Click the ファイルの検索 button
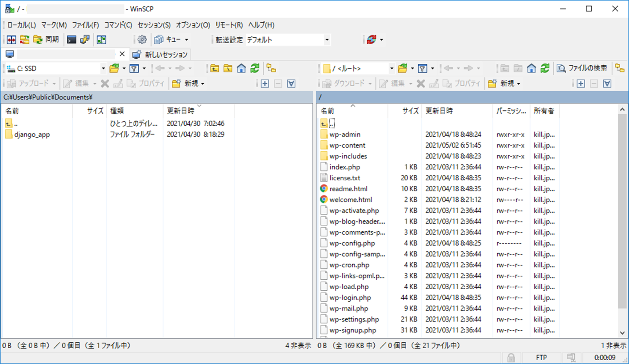Viewport: 629px width, 364px height. (582, 68)
